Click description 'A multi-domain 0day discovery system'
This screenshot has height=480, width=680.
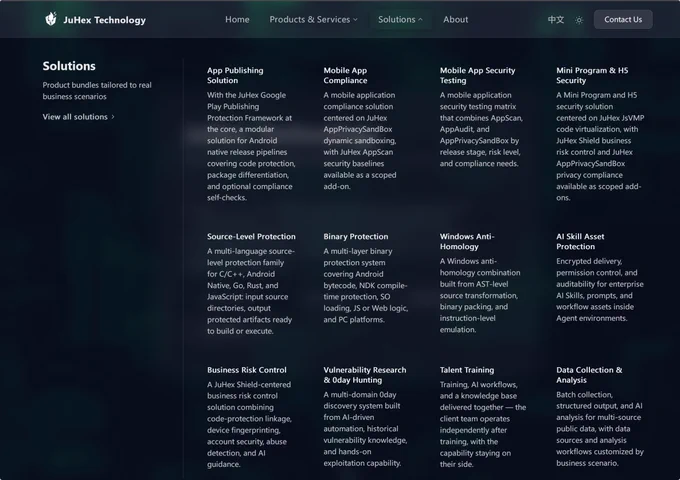365,429
